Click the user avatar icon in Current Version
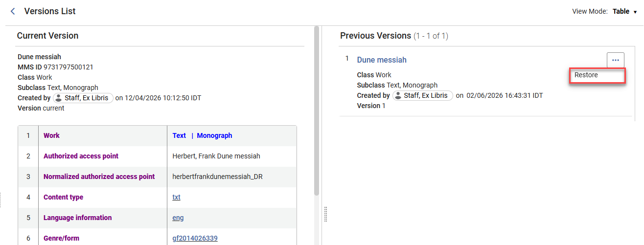The width and height of the screenshot is (644, 245). 58,98
